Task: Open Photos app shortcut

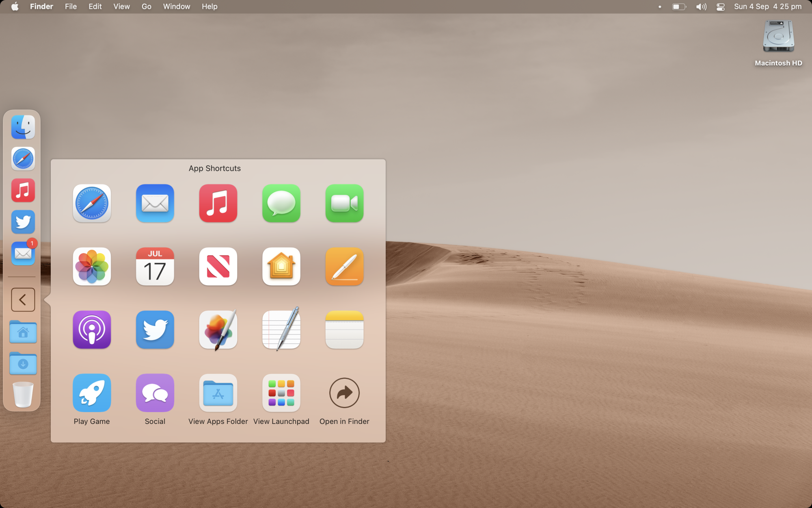Action: tap(92, 267)
